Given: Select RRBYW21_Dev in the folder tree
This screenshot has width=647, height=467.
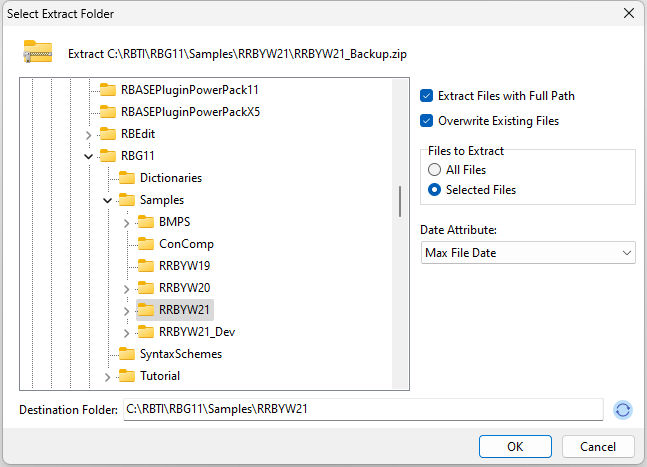Looking at the screenshot, I should pyautogui.click(x=197, y=332).
